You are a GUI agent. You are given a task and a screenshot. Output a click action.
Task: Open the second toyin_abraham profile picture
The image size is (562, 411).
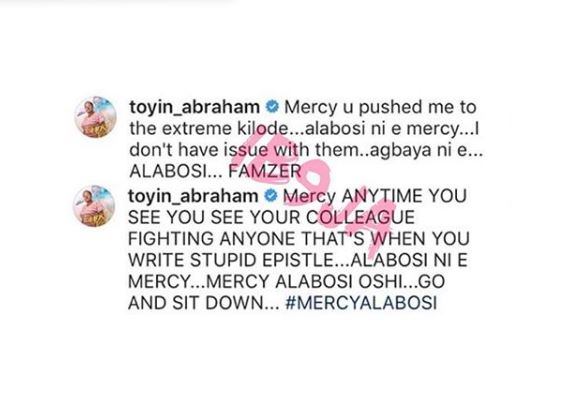[94, 206]
